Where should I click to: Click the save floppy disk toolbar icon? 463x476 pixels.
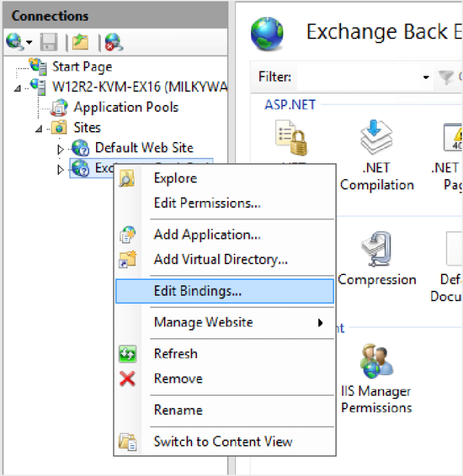pos(49,42)
